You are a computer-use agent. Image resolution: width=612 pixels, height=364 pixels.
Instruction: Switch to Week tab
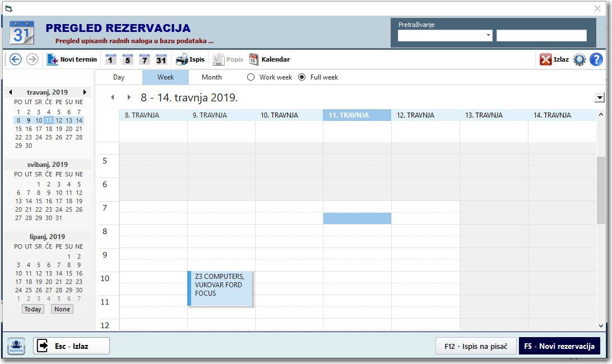(x=165, y=77)
